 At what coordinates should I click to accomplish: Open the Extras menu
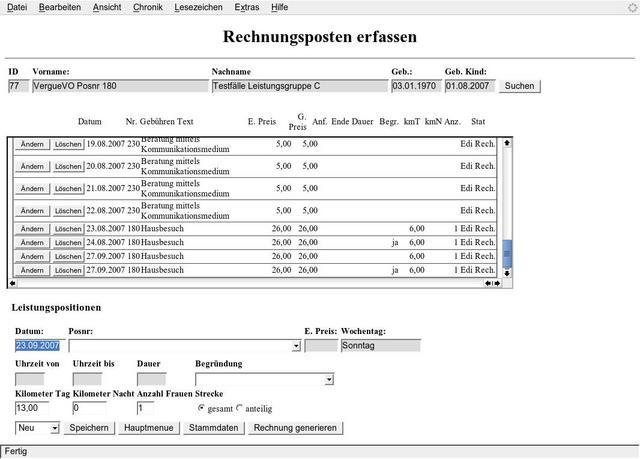247,7
